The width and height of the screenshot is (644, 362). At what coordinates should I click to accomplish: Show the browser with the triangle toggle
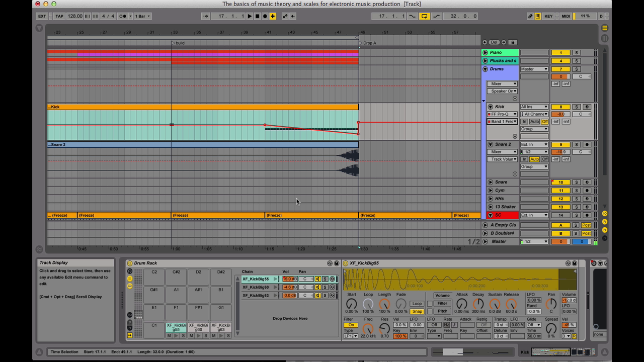pyautogui.click(x=39, y=28)
